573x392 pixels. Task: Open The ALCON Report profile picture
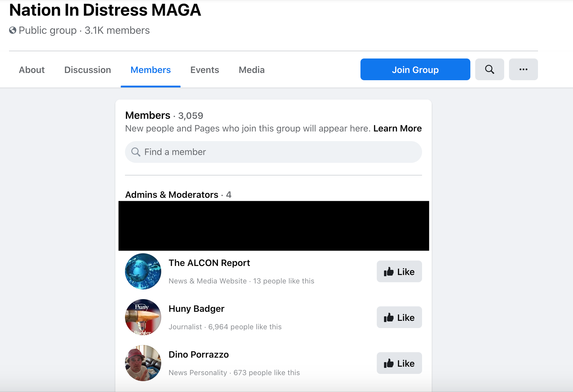click(143, 271)
